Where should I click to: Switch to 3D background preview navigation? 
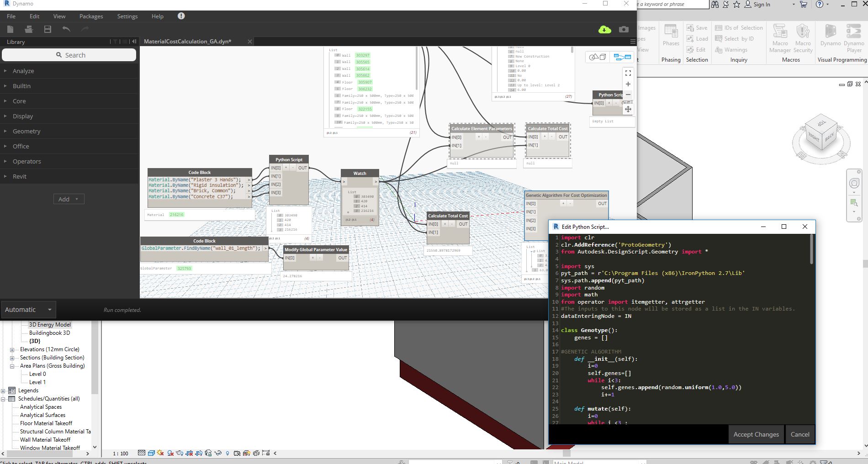point(597,57)
